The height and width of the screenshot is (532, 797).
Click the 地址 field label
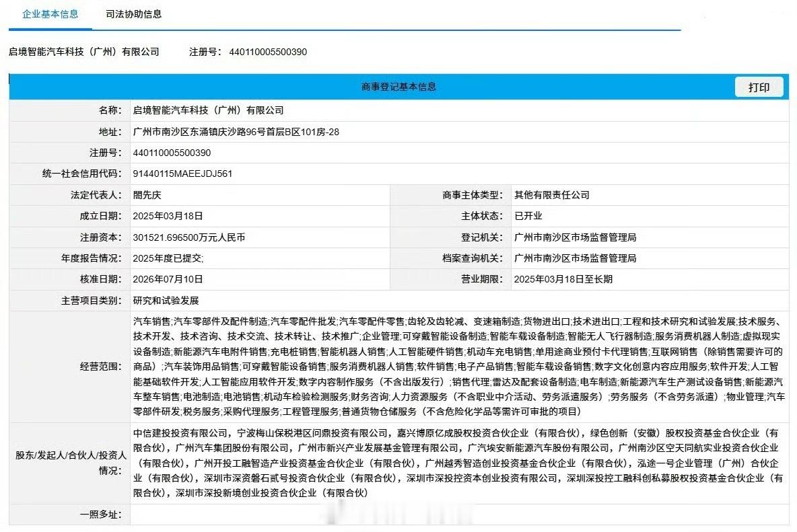[110, 132]
